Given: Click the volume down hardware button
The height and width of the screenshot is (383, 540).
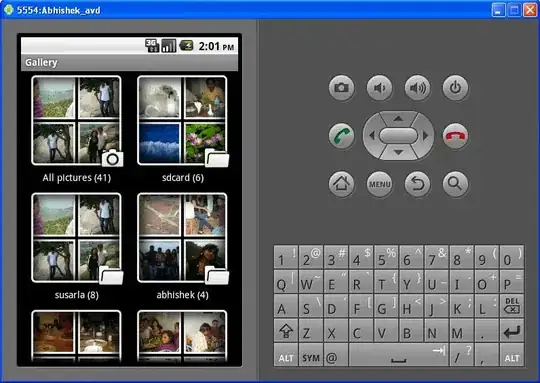Looking at the screenshot, I should pos(379,87).
